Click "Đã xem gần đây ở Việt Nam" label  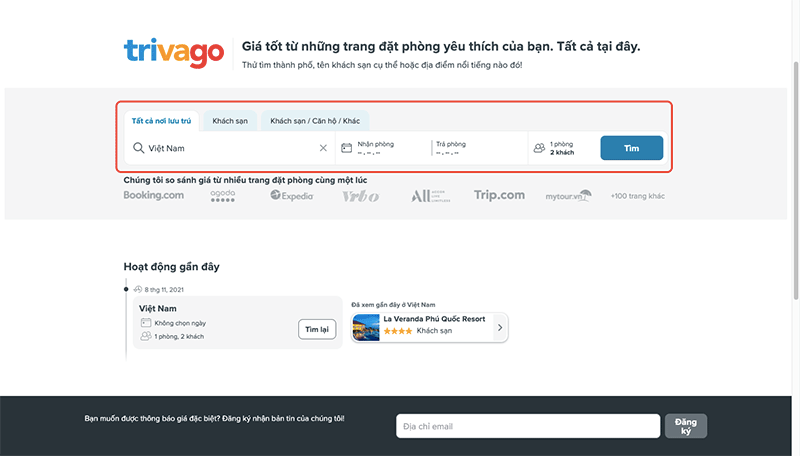click(393, 305)
